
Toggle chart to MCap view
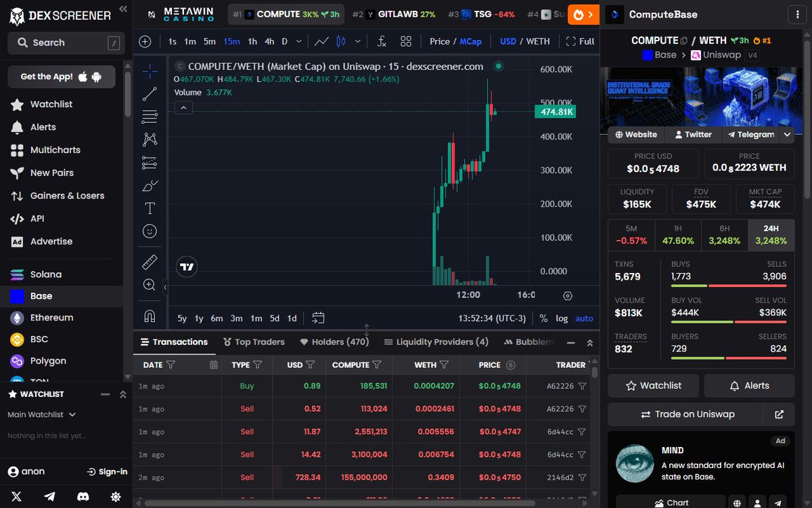[x=471, y=41]
